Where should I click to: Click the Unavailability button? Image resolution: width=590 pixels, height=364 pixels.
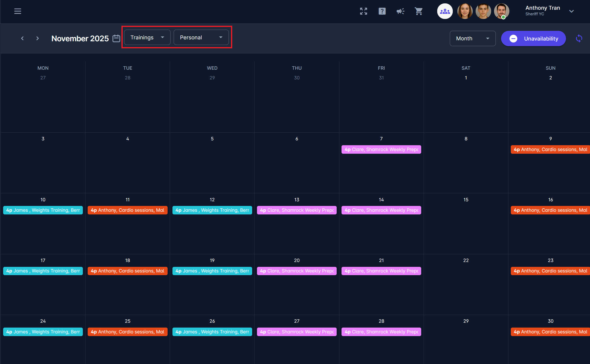click(x=533, y=38)
